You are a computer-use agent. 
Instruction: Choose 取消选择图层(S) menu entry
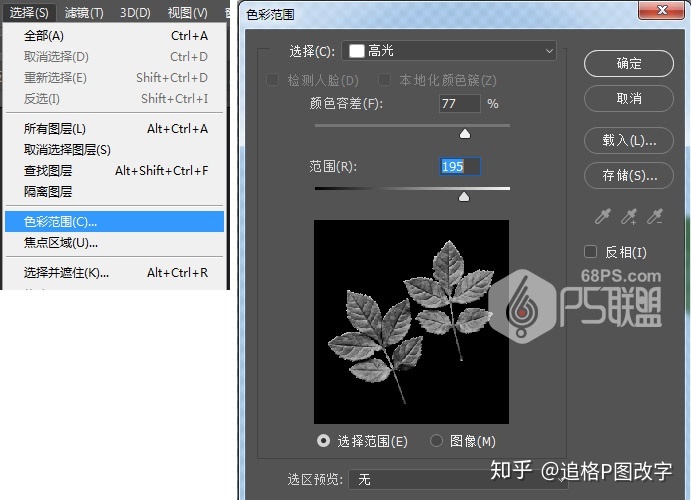115,150
